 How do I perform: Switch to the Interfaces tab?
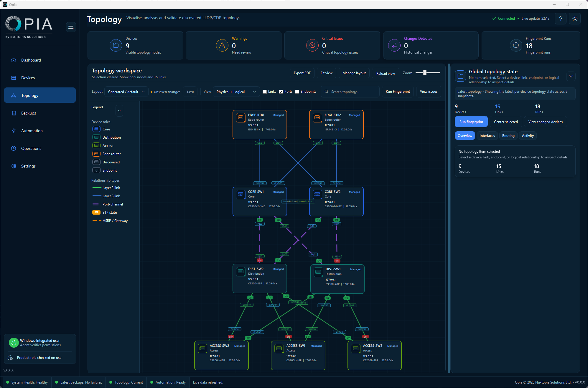coord(487,136)
